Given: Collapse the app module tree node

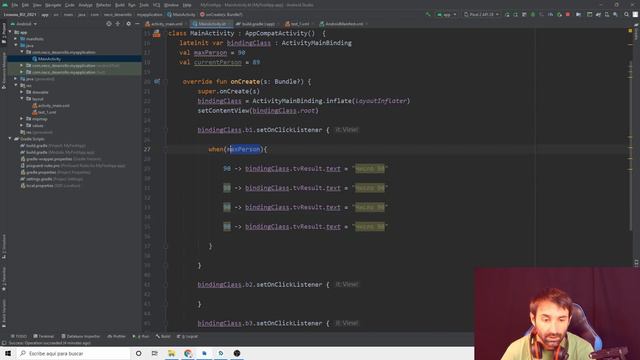Looking at the screenshot, I should pyautogui.click(x=10, y=32).
